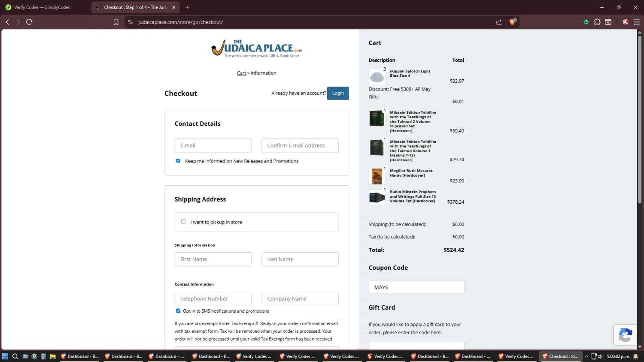Click the Confirm E-mail Address field
The image size is (644, 362).
(300, 145)
